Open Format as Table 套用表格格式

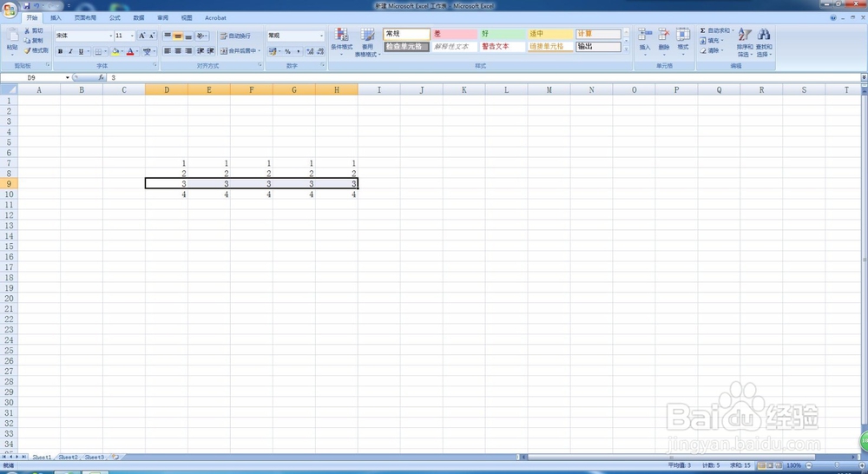pyautogui.click(x=367, y=42)
